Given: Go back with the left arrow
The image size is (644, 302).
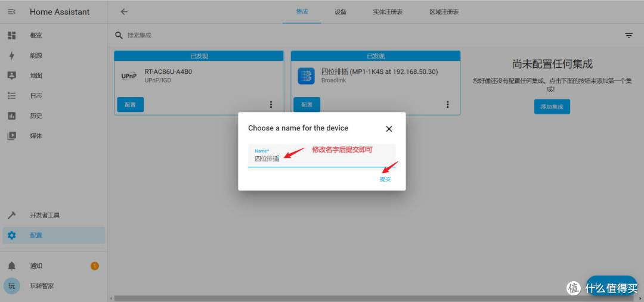Looking at the screenshot, I should (124, 12).
